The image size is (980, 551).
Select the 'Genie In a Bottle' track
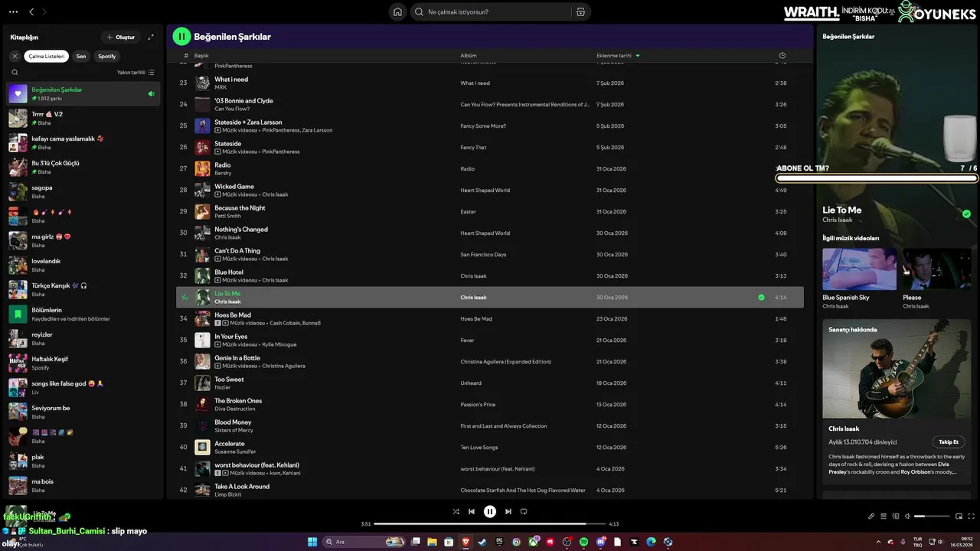[490, 361]
